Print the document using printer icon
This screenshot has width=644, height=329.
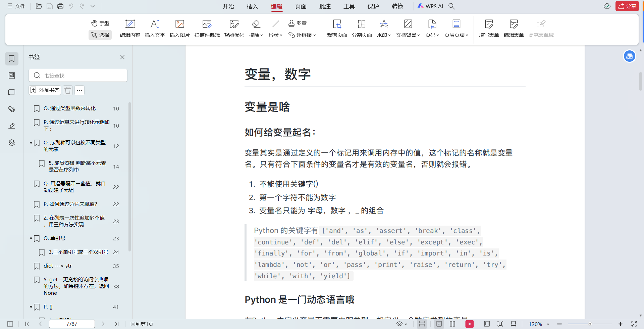coord(60,6)
